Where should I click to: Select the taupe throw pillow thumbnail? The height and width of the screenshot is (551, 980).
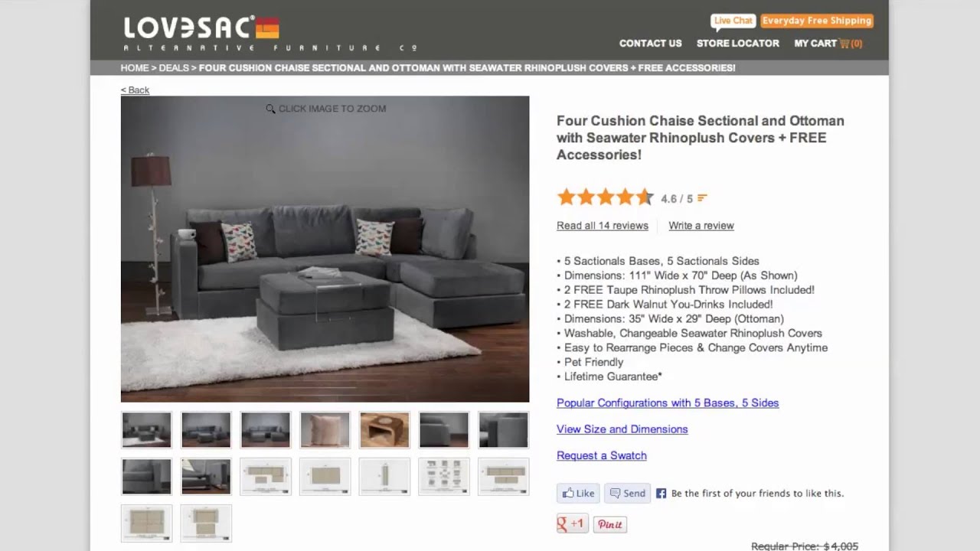325,430
